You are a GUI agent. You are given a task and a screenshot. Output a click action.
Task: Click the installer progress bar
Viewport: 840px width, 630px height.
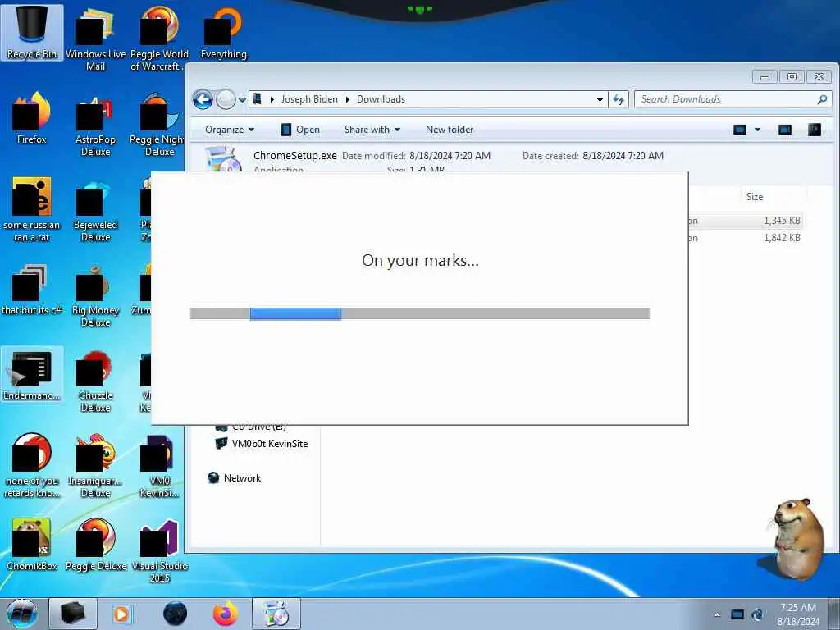[420, 313]
